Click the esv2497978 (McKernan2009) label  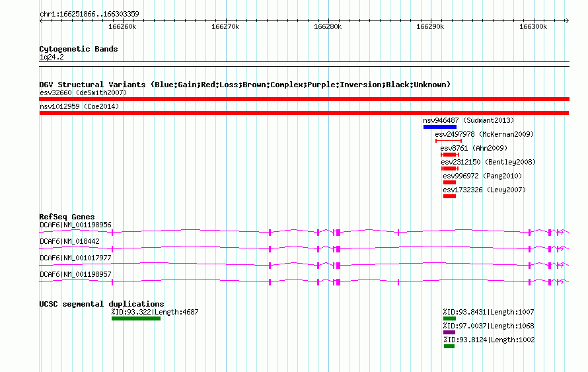click(x=484, y=134)
